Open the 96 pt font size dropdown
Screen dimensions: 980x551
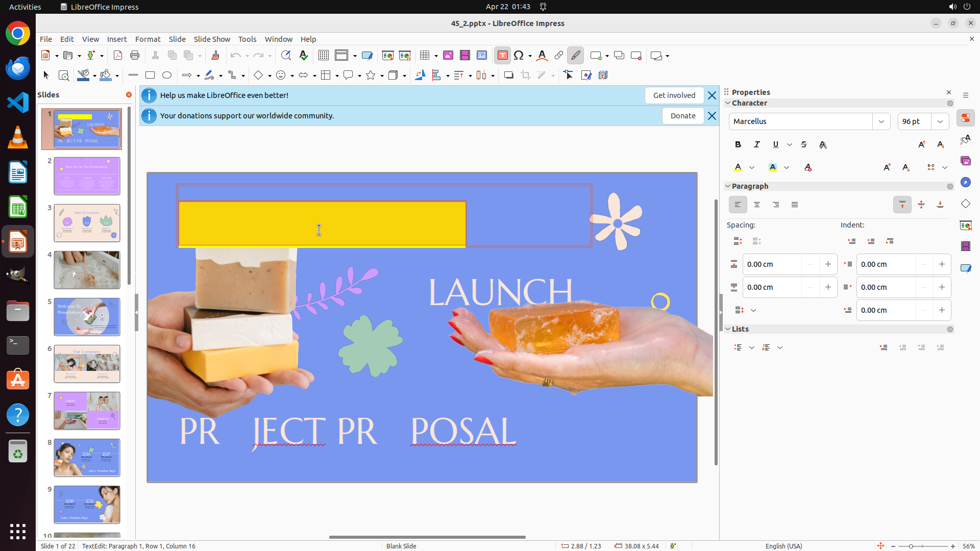point(940,121)
